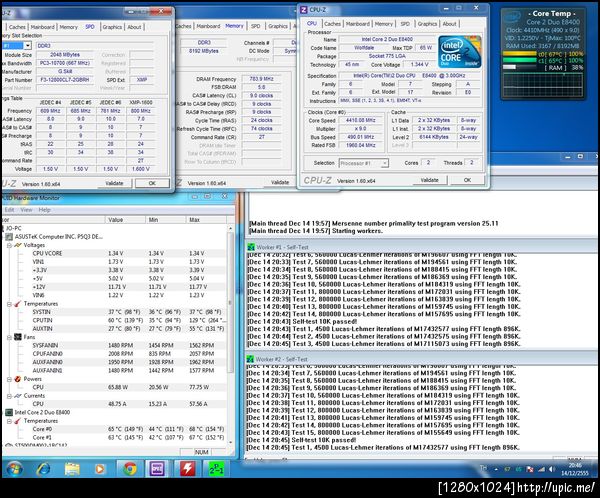
Task: Open the Edit menu in Hardware Monitor
Action: tap(10, 210)
